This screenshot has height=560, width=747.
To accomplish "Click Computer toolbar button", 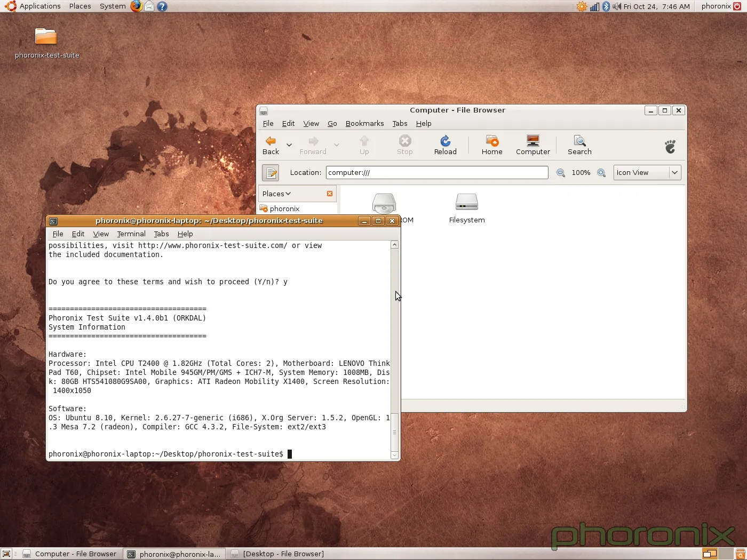I will pos(533,145).
